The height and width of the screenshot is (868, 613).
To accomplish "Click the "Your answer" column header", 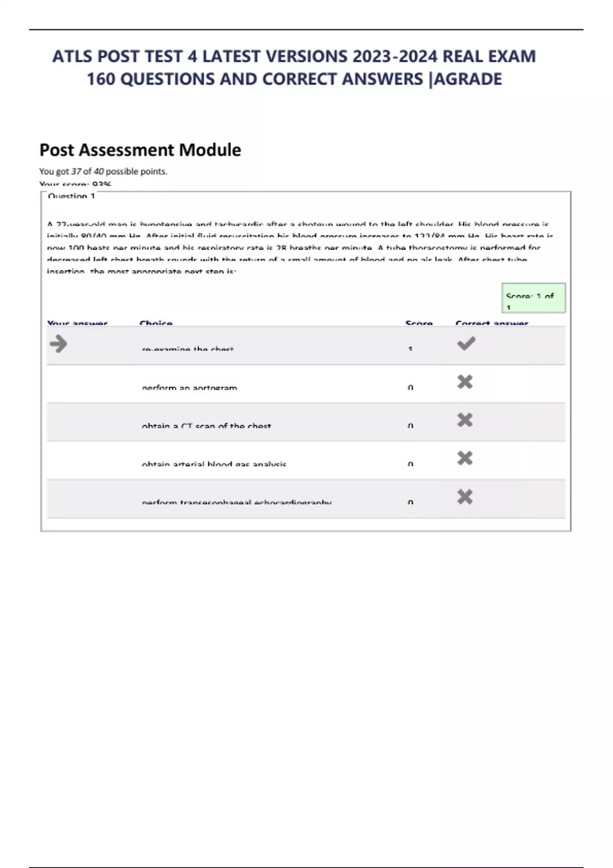I will click(77, 323).
